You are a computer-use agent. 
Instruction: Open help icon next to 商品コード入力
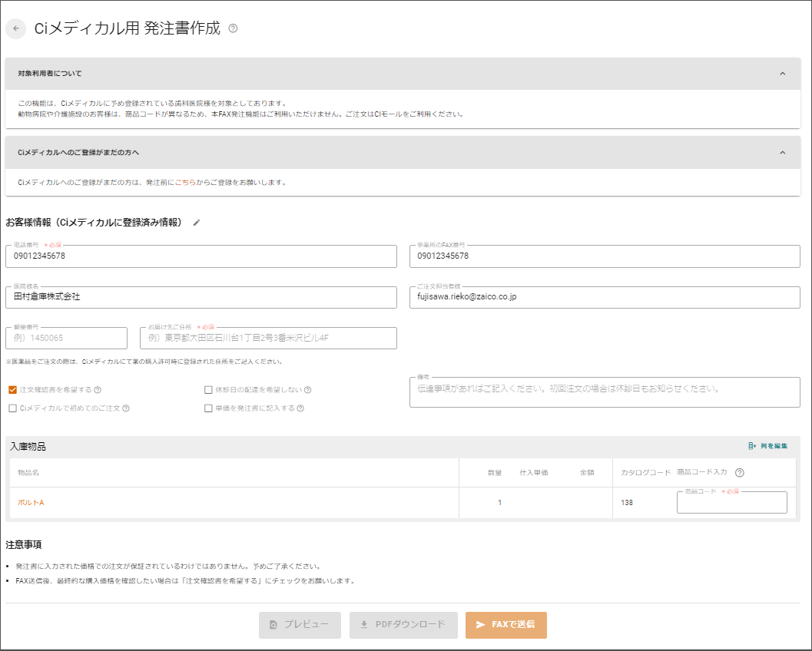740,472
